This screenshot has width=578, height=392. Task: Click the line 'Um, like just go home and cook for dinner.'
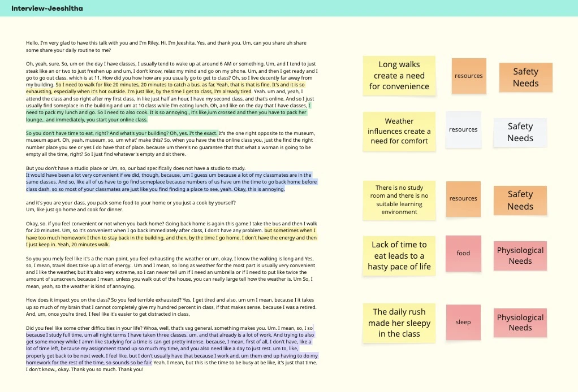74,210
